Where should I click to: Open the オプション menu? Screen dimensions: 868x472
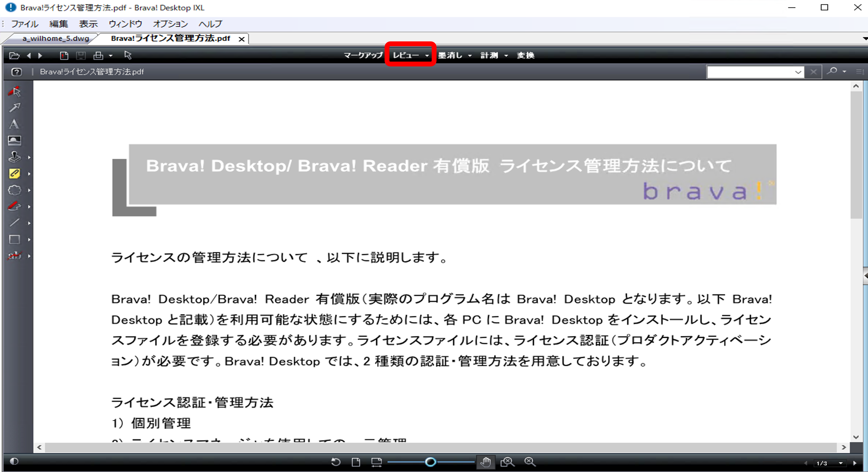point(170,24)
